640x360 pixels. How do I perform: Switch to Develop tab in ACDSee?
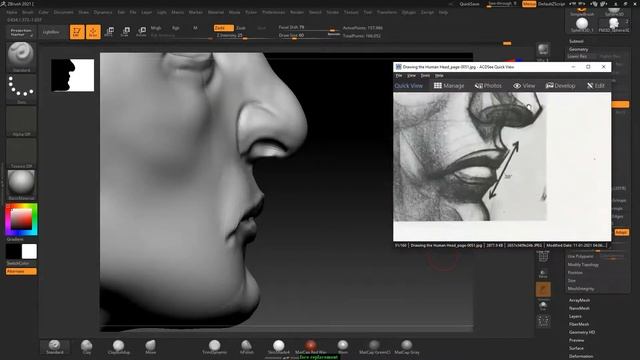pyautogui.click(x=560, y=86)
